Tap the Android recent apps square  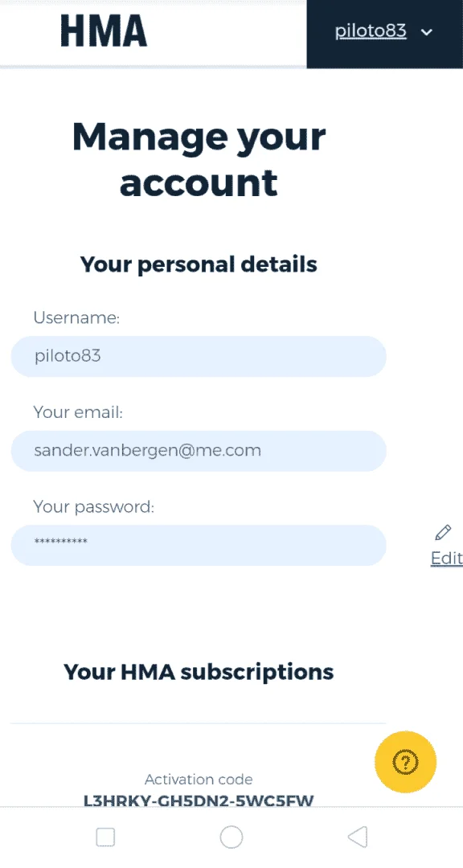tap(105, 837)
